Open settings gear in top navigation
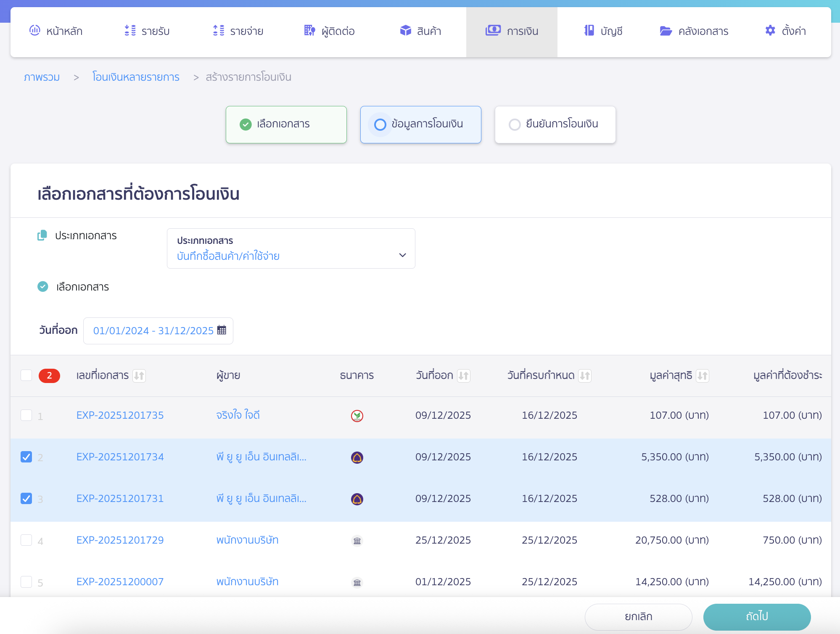This screenshot has width=840, height=634. coord(770,31)
